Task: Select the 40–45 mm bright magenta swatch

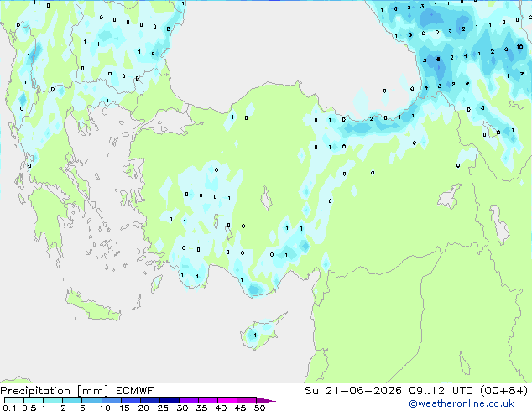Action: 227,400
